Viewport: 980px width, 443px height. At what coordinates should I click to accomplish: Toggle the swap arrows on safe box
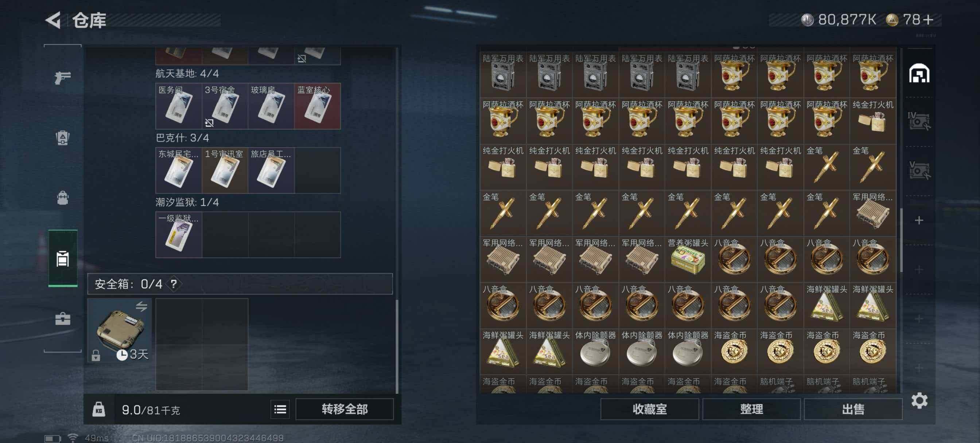click(141, 306)
